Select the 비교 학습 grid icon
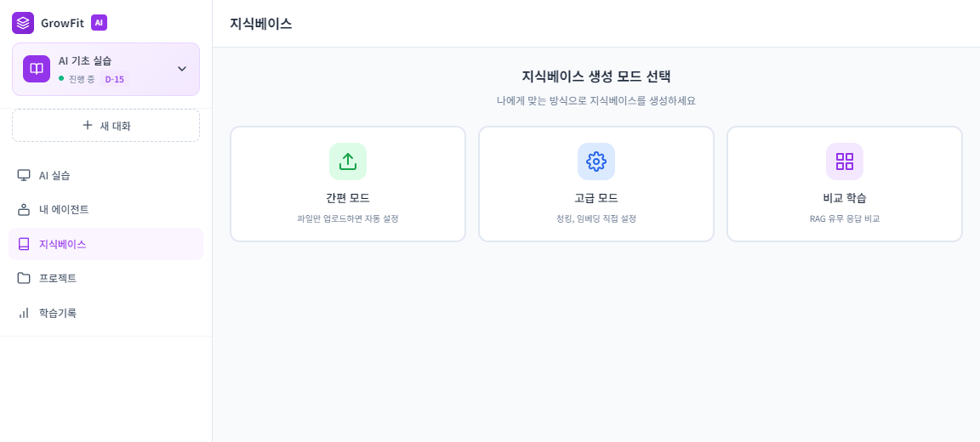 pos(845,161)
